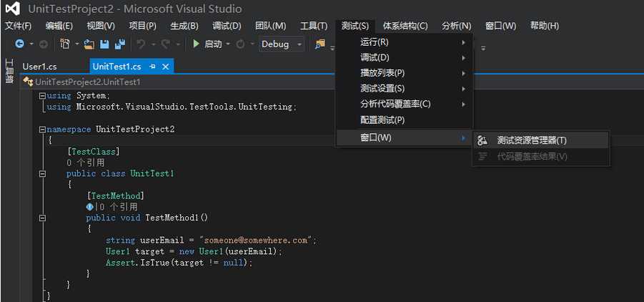Screen dimensions: 644x302
Task: Expand the 运行(R) submenu item
Action: tap(405, 42)
